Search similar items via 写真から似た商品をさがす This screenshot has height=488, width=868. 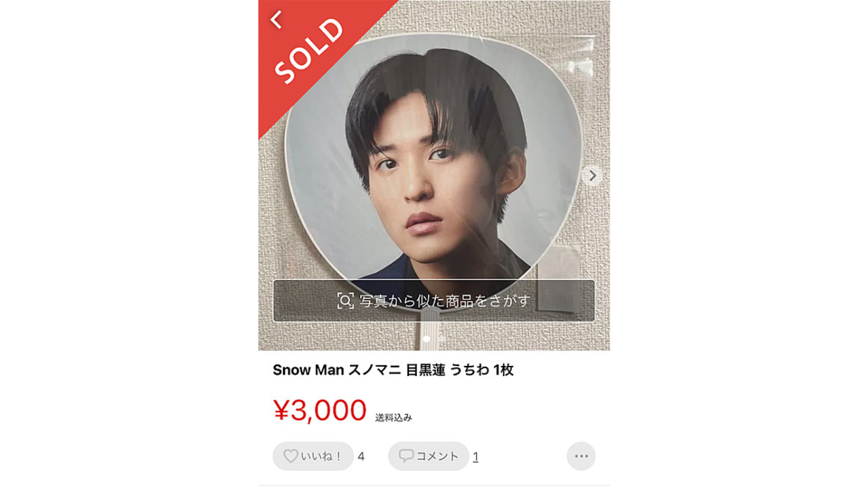click(434, 300)
